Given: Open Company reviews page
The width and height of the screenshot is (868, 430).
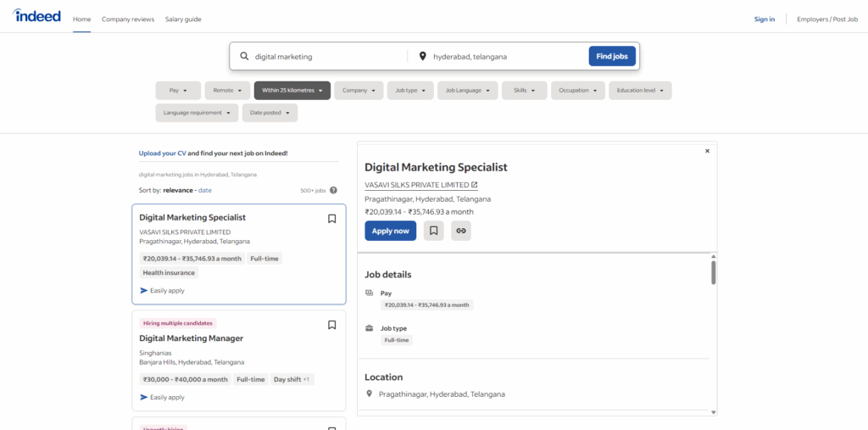Looking at the screenshot, I should point(128,20).
